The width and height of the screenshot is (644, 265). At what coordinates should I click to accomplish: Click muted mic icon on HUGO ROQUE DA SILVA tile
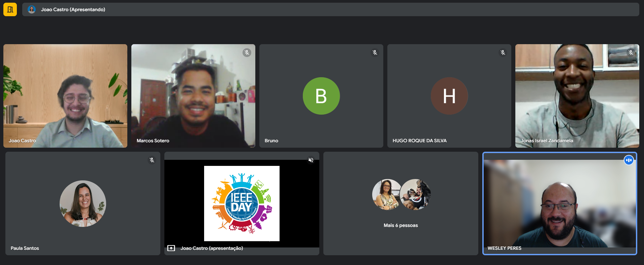[503, 52]
